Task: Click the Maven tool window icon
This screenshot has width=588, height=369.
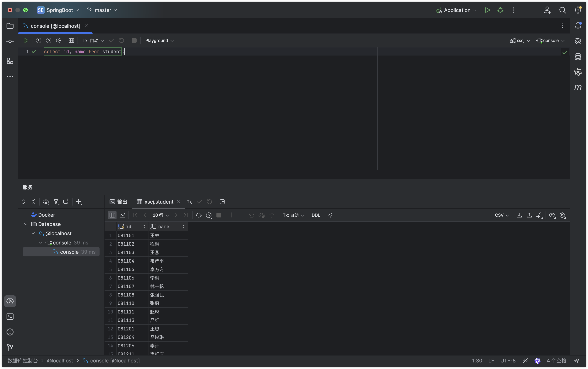Action: [578, 87]
